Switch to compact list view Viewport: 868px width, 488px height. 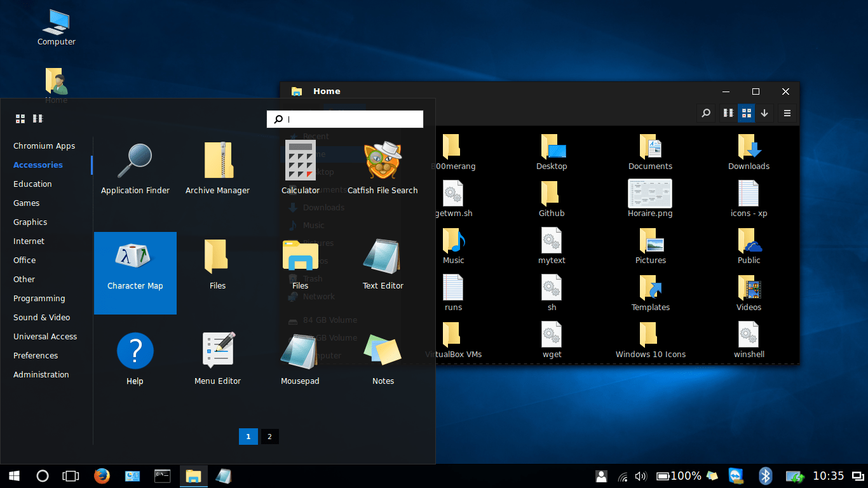coord(728,113)
